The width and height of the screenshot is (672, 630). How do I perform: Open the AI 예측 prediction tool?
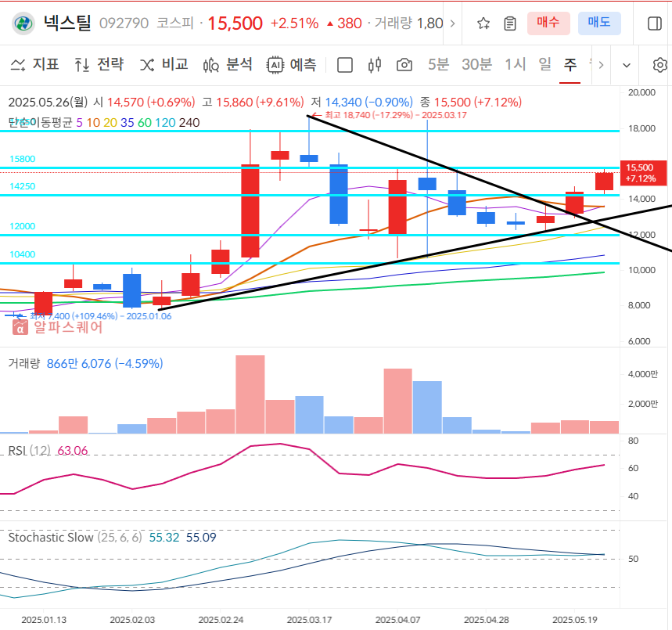click(292, 65)
